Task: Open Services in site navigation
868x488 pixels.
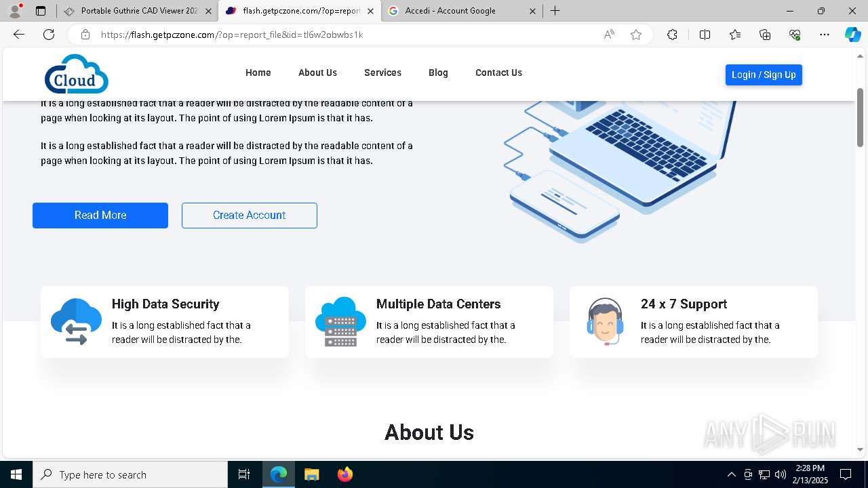Action: [x=382, y=73]
